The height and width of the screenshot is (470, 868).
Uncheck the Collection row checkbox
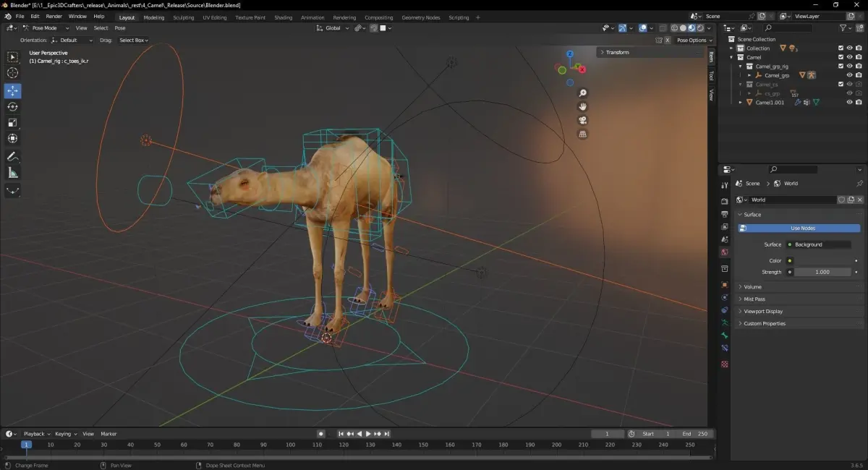coord(841,48)
